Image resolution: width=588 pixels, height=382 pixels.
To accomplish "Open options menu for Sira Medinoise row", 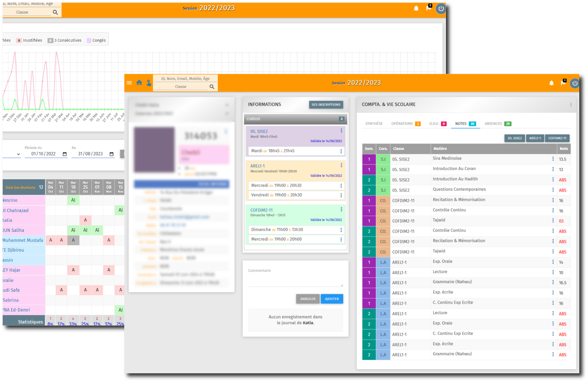I will [x=553, y=159].
